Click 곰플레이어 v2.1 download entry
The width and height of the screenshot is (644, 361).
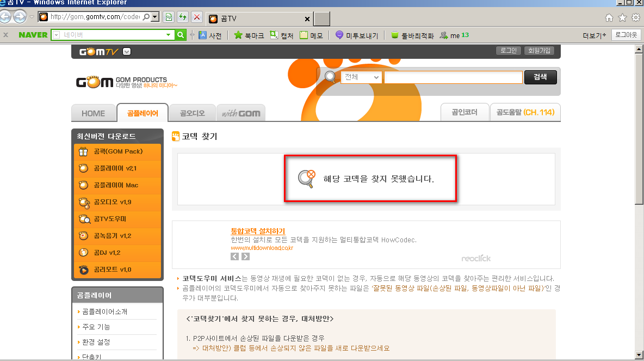click(x=117, y=169)
